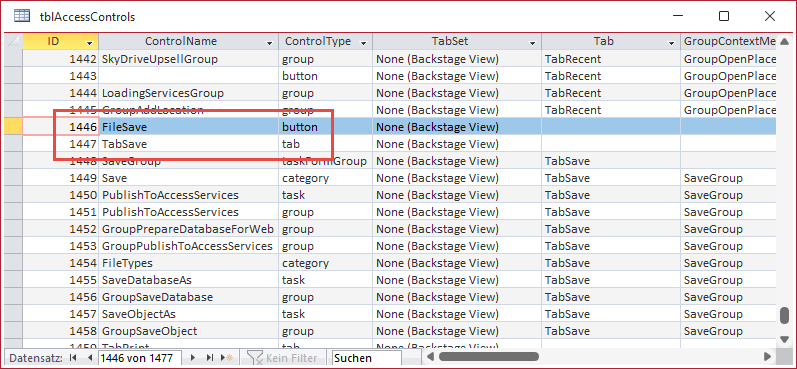The height and width of the screenshot is (369, 797).
Task: Click GroupSaveObject cell
Action: (x=189, y=331)
